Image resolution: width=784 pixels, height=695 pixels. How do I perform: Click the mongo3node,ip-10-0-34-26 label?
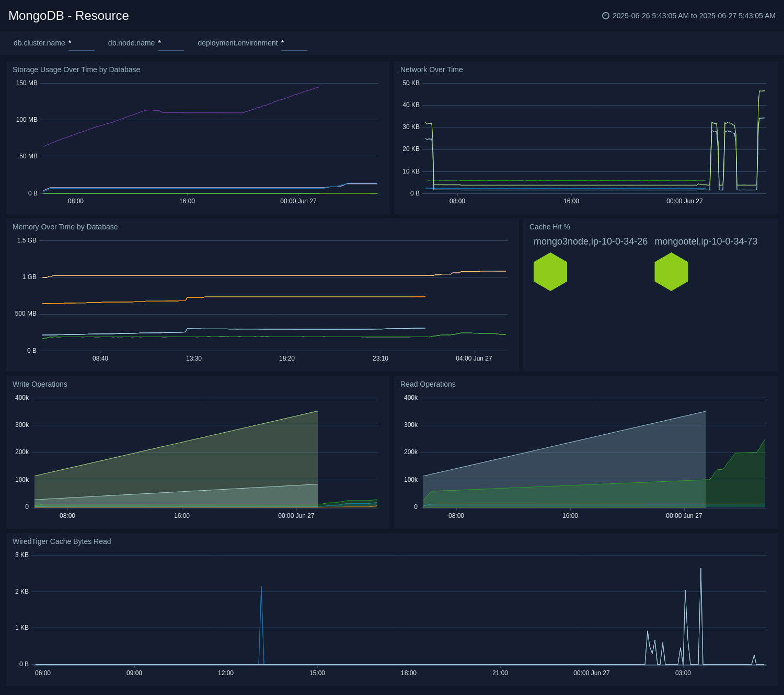591,241
